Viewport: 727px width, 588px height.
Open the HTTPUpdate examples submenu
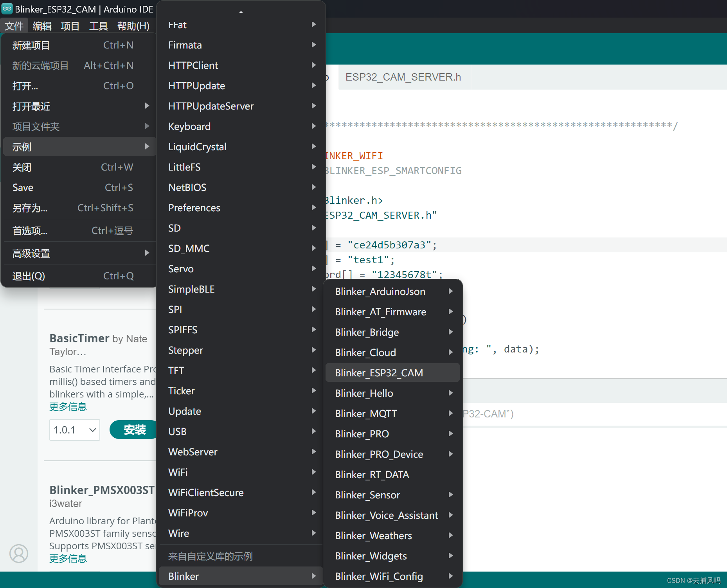point(241,86)
